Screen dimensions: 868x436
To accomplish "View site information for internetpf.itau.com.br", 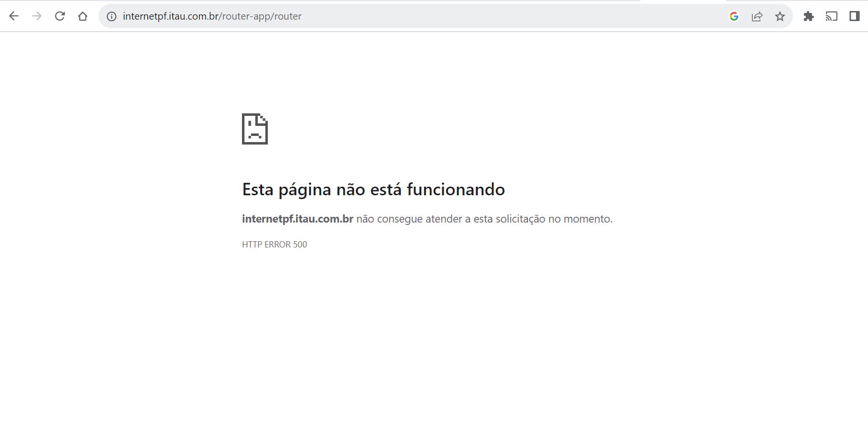I will (x=111, y=16).
